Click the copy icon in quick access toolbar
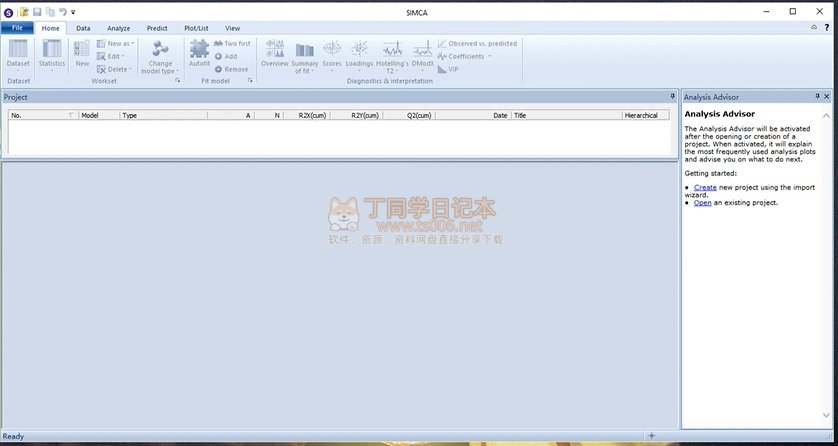The width and height of the screenshot is (838, 446). 50,12
